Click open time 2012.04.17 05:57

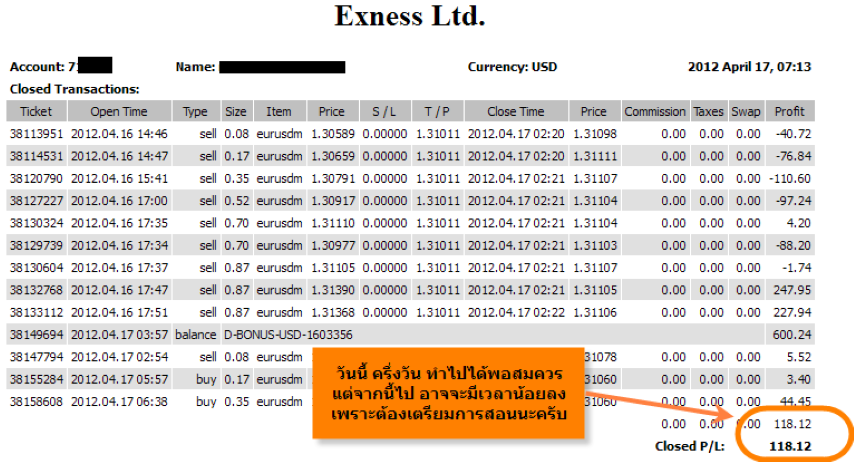point(119,380)
